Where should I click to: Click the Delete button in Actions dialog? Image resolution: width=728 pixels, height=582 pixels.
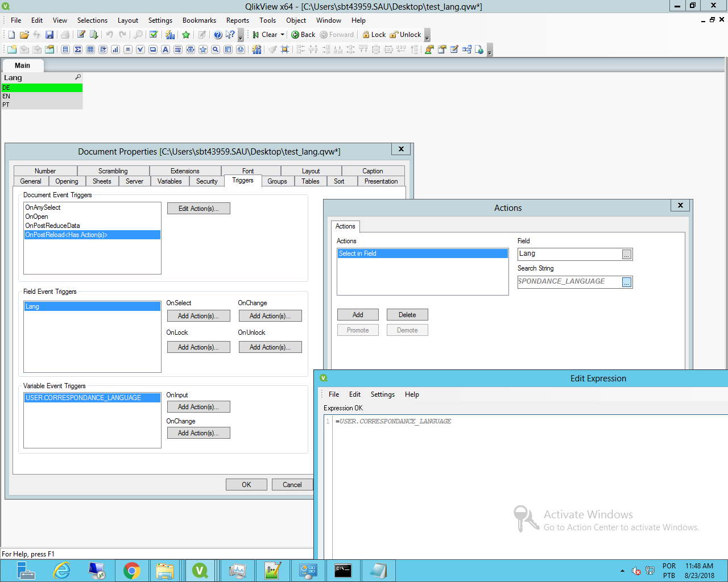[407, 315]
